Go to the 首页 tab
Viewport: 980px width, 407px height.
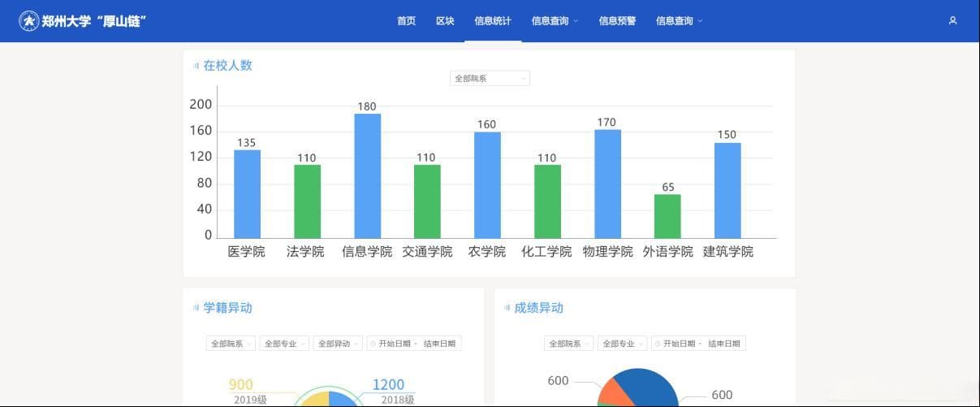point(406,21)
